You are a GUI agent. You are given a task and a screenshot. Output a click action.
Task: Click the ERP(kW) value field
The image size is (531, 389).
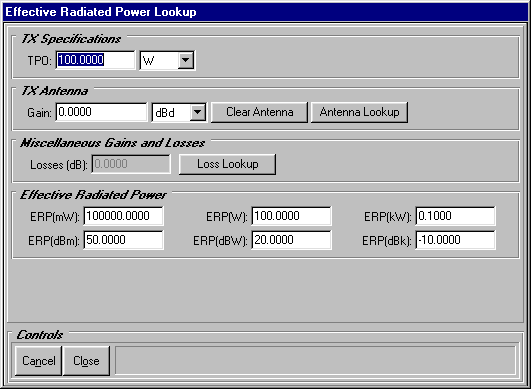click(455, 216)
